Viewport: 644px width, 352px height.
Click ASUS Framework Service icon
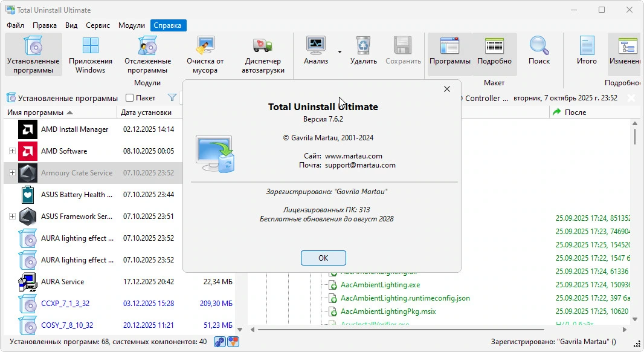(28, 217)
